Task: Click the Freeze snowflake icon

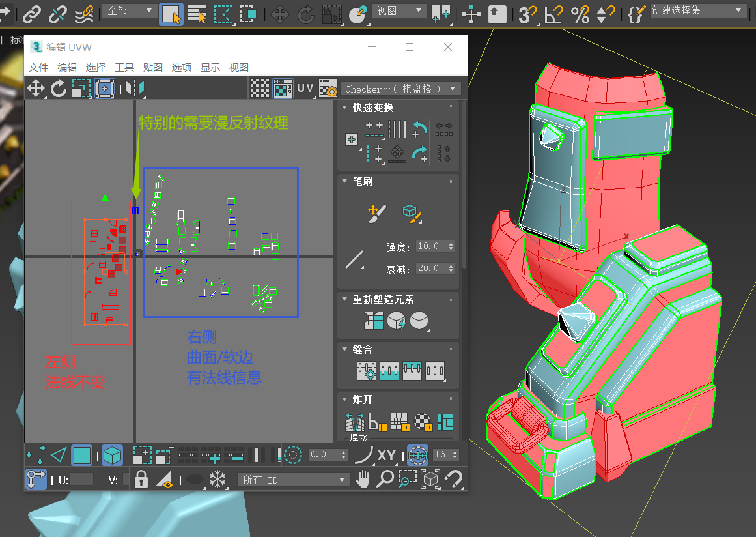Action: click(x=217, y=480)
